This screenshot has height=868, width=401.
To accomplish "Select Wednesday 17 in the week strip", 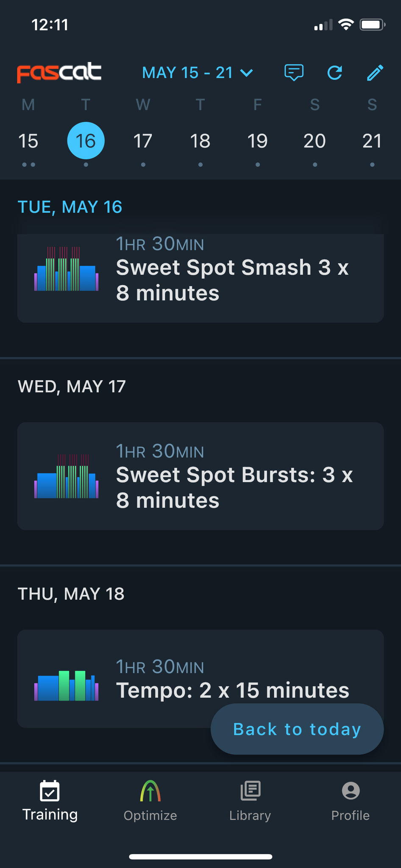I will [143, 141].
